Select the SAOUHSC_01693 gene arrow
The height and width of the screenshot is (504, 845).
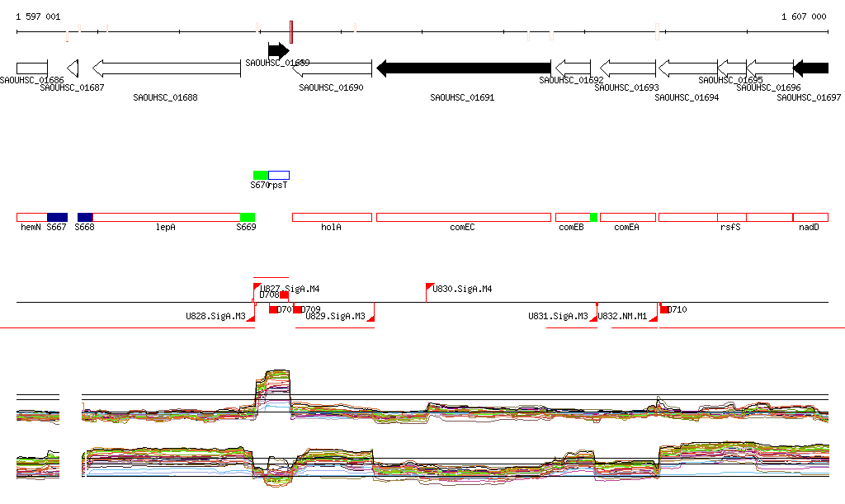[x=628, y=68]
